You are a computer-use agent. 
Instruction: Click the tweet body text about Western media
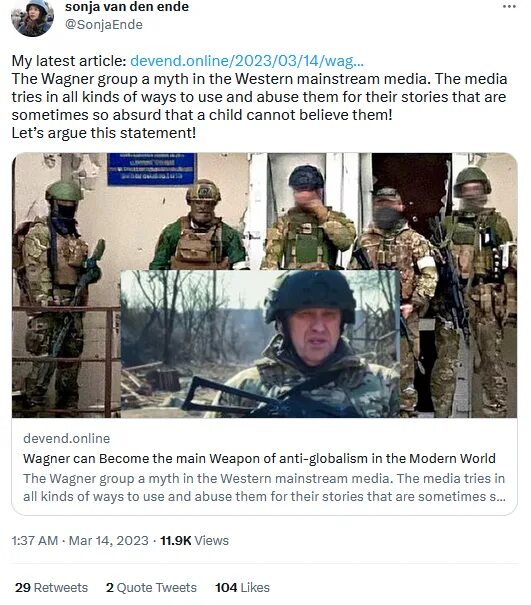(259, 97)
